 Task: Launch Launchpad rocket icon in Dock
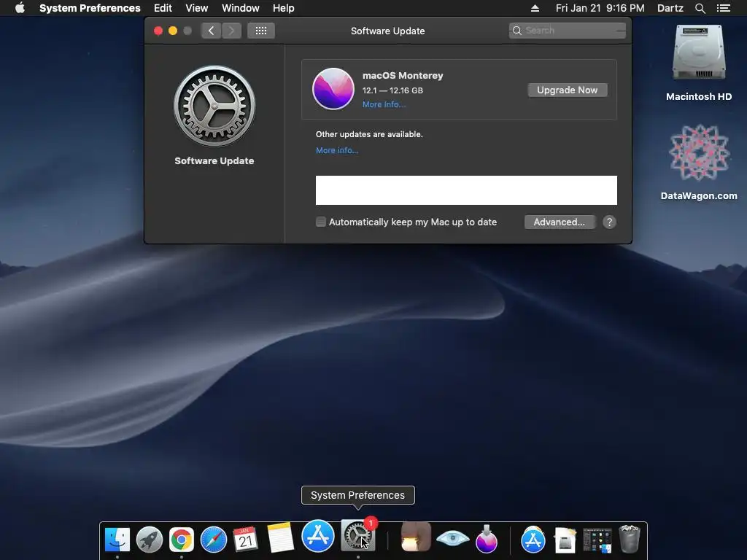pyautogui.click(x=149, y=540)
